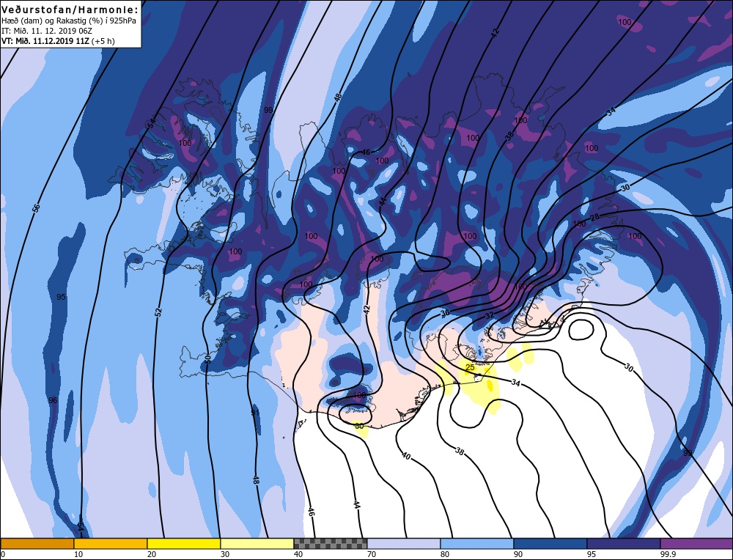Click the '20' legend scale label

(x=151, y=554)
